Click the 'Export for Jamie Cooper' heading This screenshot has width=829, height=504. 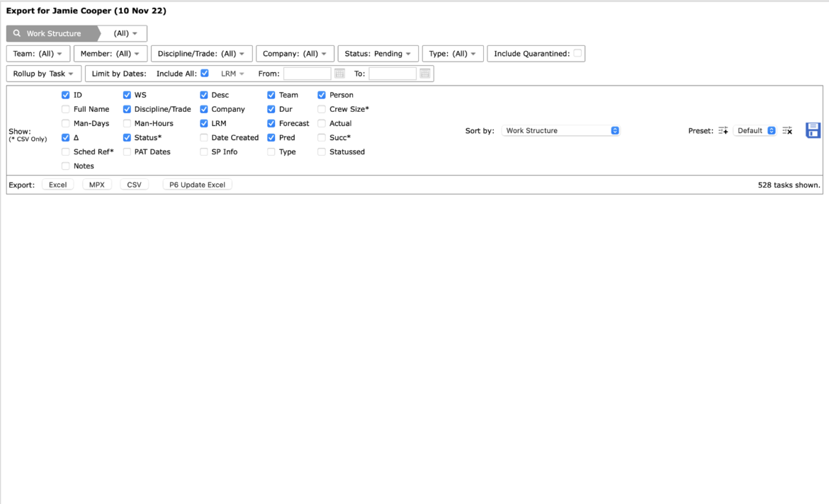pos(86,11)
